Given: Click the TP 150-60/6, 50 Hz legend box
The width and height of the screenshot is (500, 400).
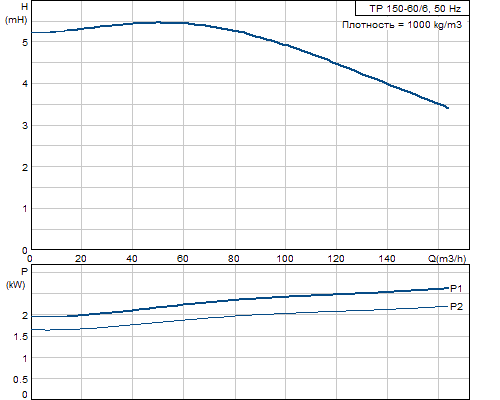Looking at the screenshot, I should 412,8.
